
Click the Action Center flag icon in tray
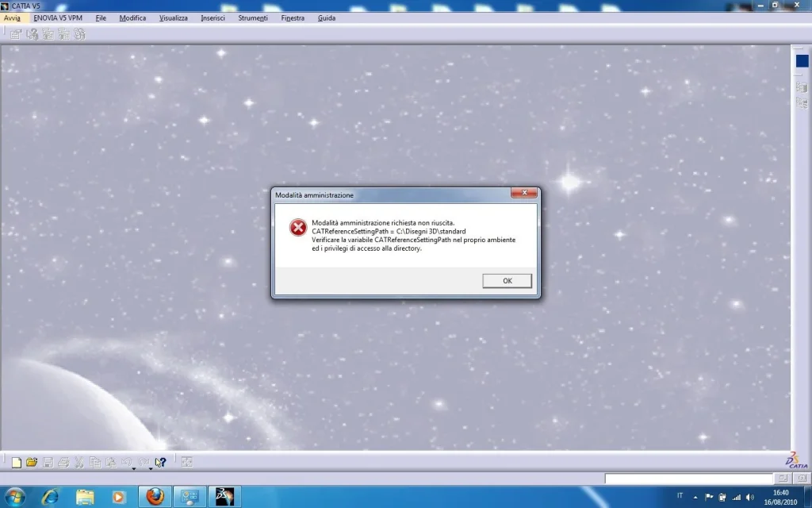click(x=709, y=497)
